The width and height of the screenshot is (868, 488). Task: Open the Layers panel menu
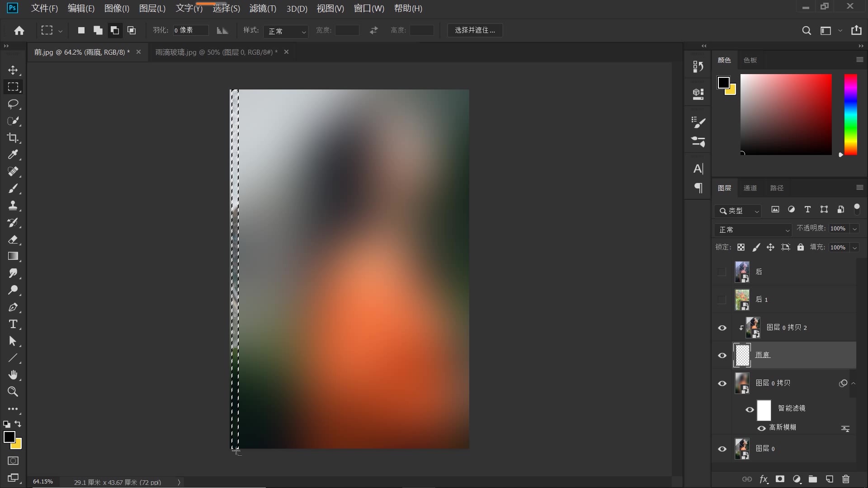coord(859,187)
